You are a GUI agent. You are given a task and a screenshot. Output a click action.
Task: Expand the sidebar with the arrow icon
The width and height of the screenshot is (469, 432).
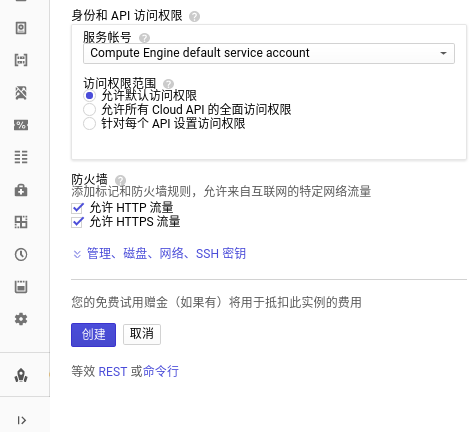coord(22,420)
